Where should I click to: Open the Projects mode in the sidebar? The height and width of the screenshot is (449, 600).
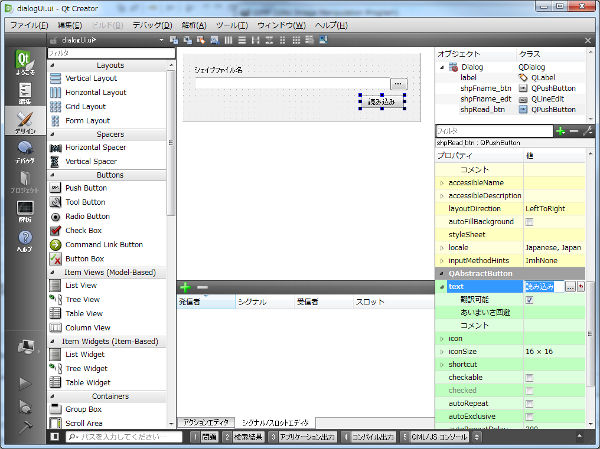click(25, 181)
